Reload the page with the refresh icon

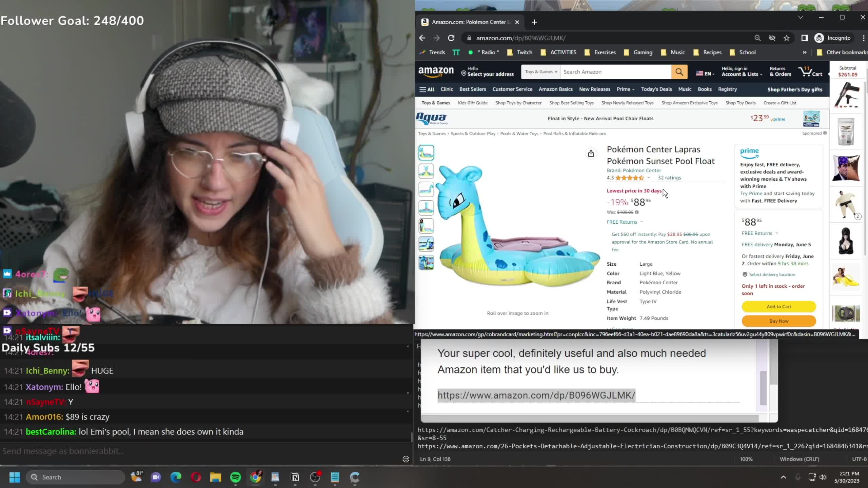(451, 38)
